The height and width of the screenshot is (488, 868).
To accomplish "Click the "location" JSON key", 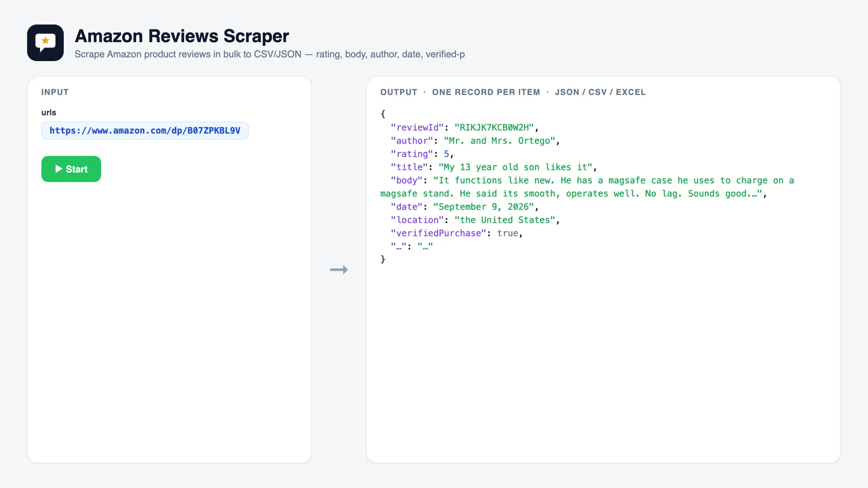I will tap(417, 220).
